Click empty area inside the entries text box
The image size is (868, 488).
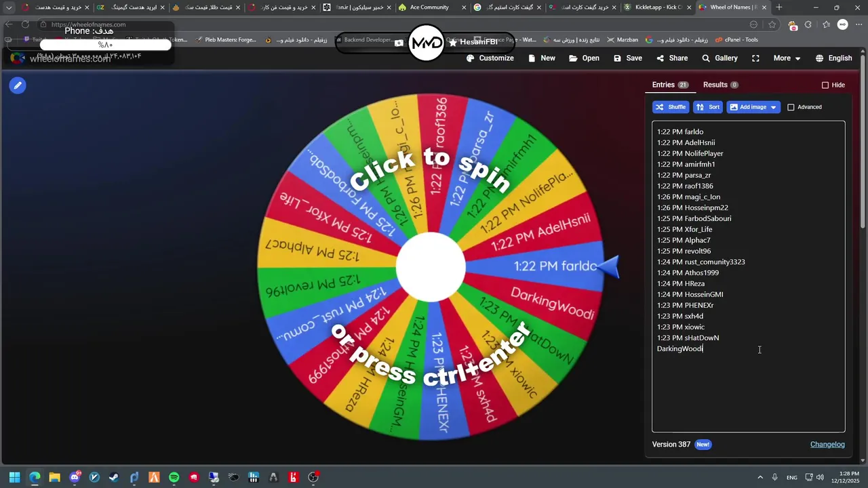(748, 393)
